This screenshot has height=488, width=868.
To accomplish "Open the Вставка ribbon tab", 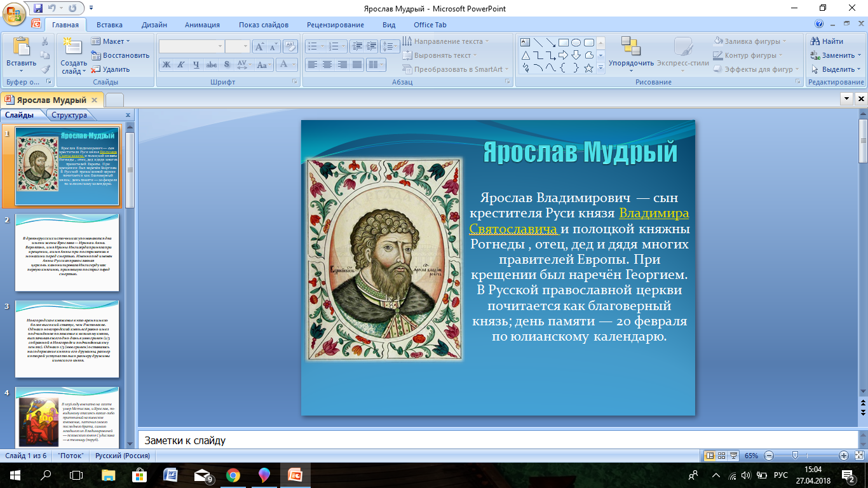I will (109, 25).
